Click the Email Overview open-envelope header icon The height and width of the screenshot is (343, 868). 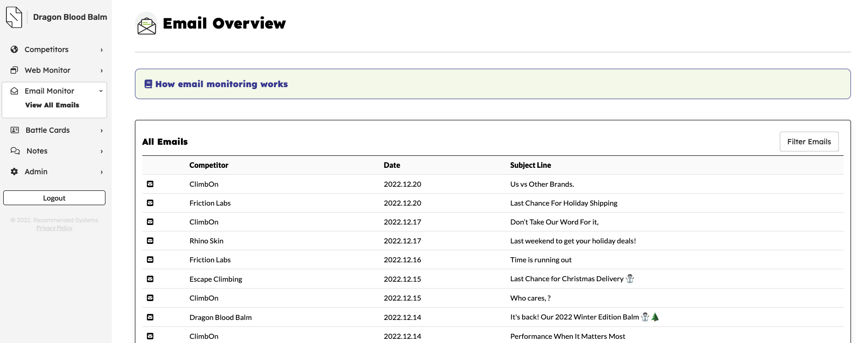point(146,24)
